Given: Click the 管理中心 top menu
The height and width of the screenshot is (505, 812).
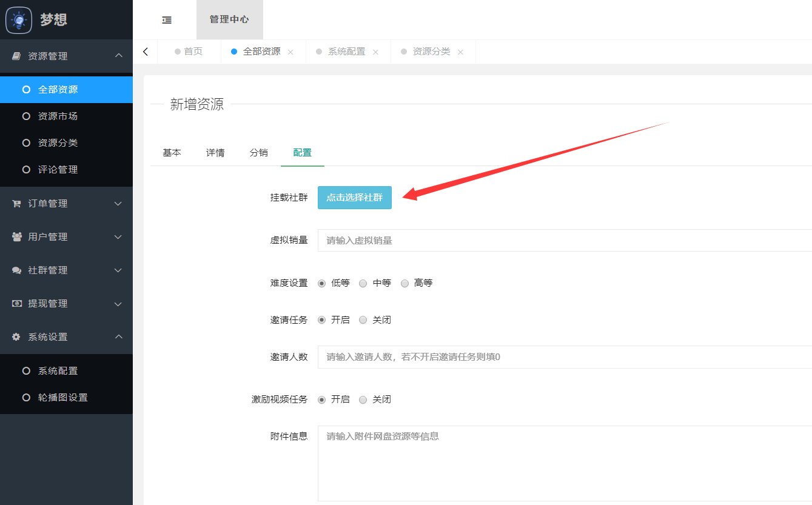Looking at the screenshot, I should click(229, 19).
